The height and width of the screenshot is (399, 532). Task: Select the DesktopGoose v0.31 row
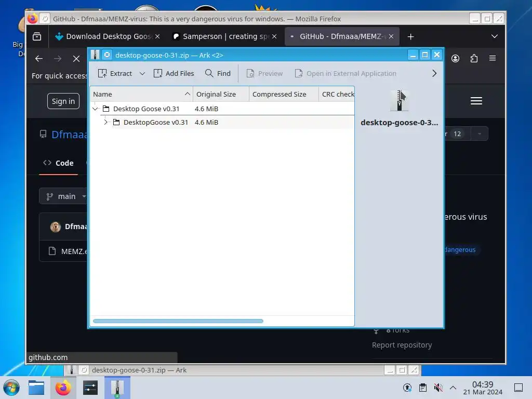tap(222, 122)
